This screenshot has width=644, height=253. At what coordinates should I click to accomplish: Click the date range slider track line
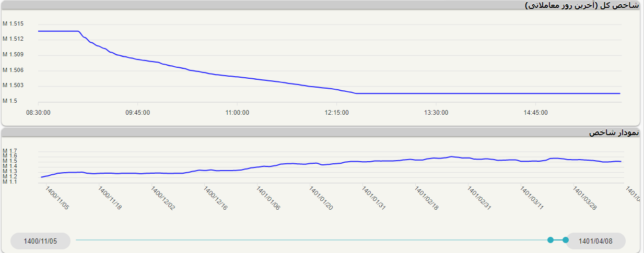tap(313, 240)
